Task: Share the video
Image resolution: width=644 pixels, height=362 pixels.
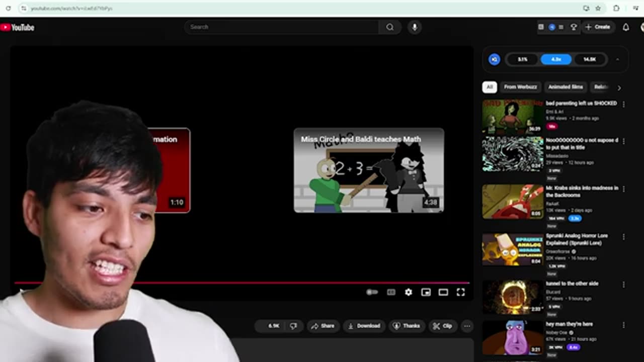Action: click(x=323, y=326)
